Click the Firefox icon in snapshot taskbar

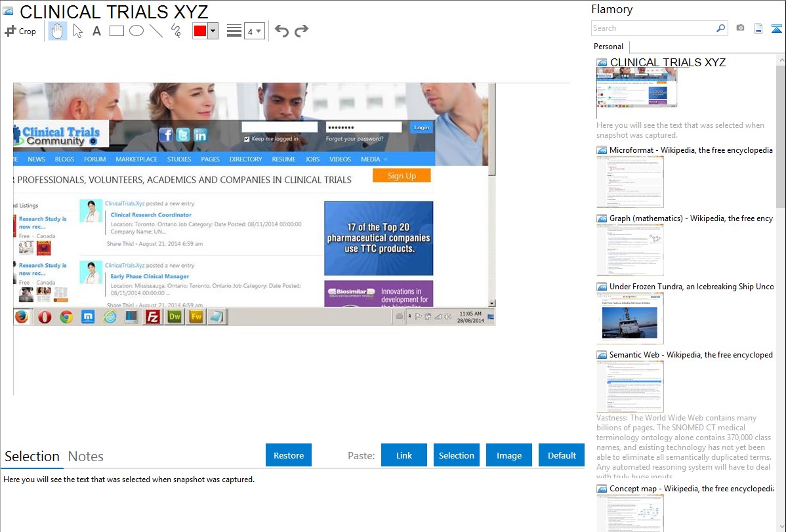click(x=22, y=317)
